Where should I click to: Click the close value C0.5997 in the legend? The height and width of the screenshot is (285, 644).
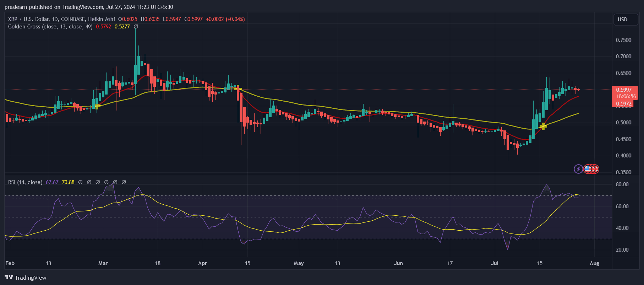(193, 19)
